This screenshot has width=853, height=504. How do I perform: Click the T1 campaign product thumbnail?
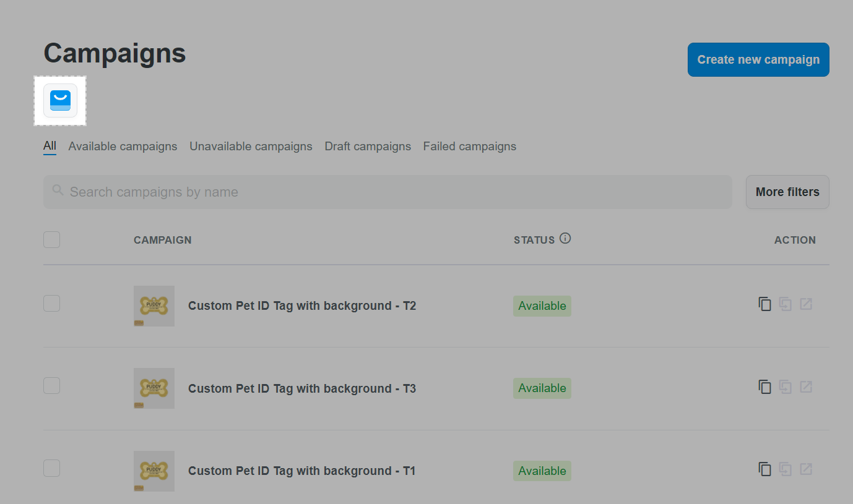coord(154,471)
